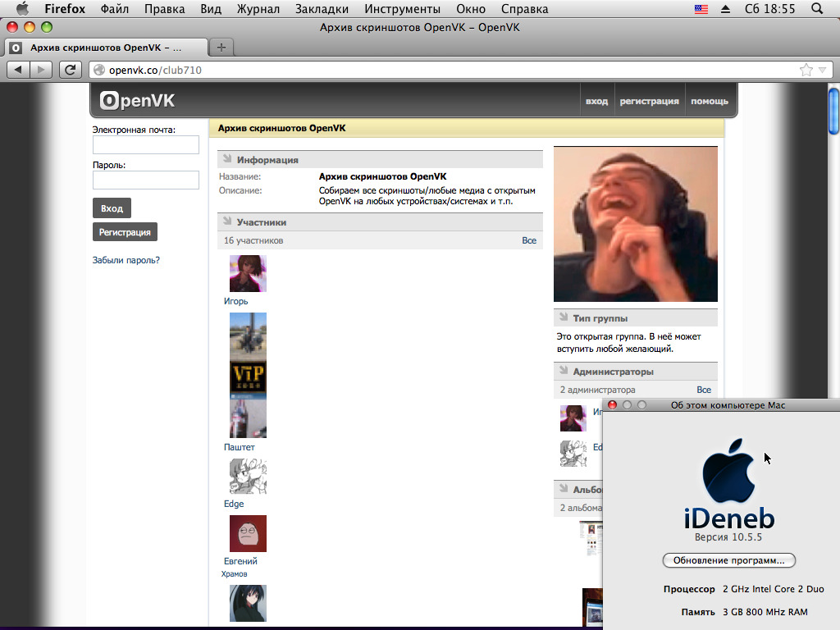
Task: Focus the Электронная почта input field
Action: point(146,144)
